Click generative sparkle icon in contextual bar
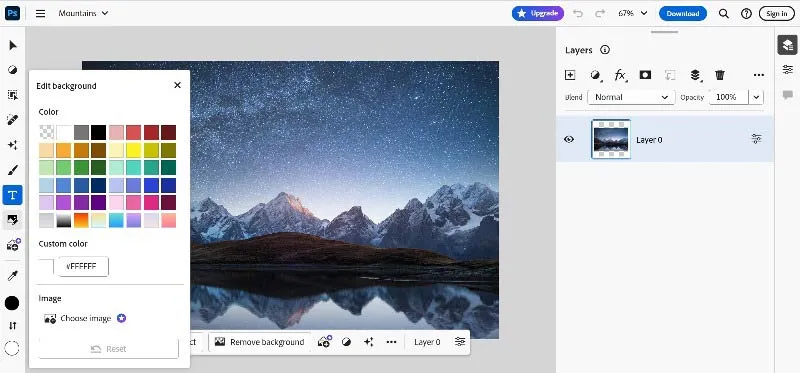The width and height of the screenshot is (800, 373). 369,342
